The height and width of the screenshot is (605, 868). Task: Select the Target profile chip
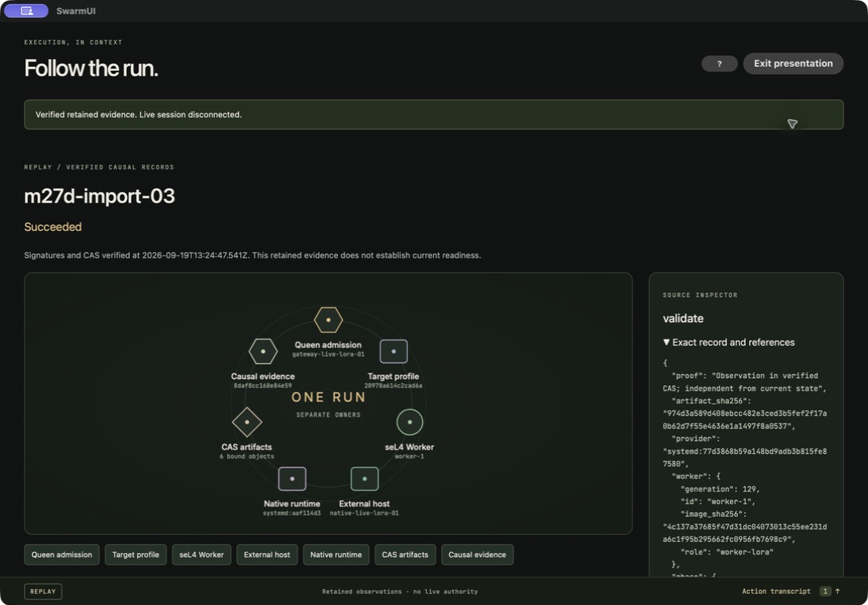click(135, 555)
